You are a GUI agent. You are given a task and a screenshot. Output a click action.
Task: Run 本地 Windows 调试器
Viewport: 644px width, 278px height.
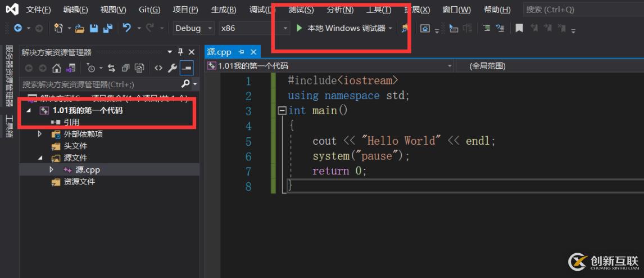[x=346, y=28]
